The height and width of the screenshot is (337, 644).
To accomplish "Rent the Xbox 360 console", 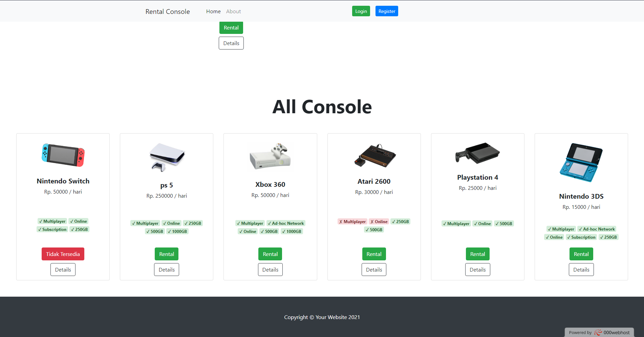I will 270,254.
